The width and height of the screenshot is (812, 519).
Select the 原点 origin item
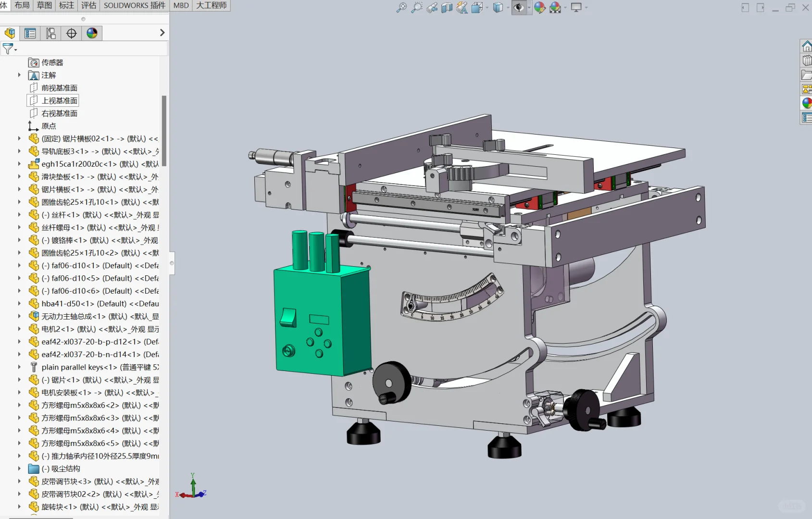point(49,126)
